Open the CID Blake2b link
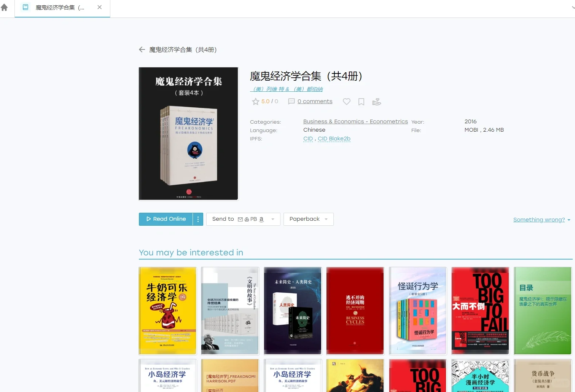 click(334, 139)
